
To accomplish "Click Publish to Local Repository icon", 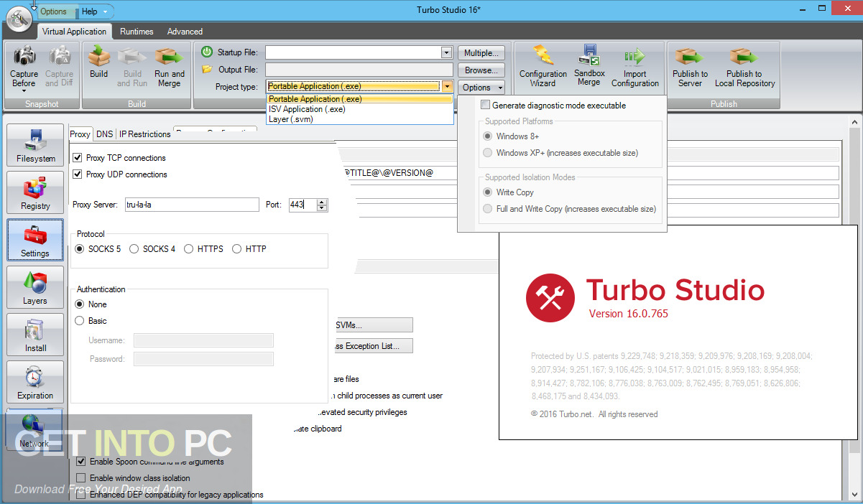I will point(744,55).
